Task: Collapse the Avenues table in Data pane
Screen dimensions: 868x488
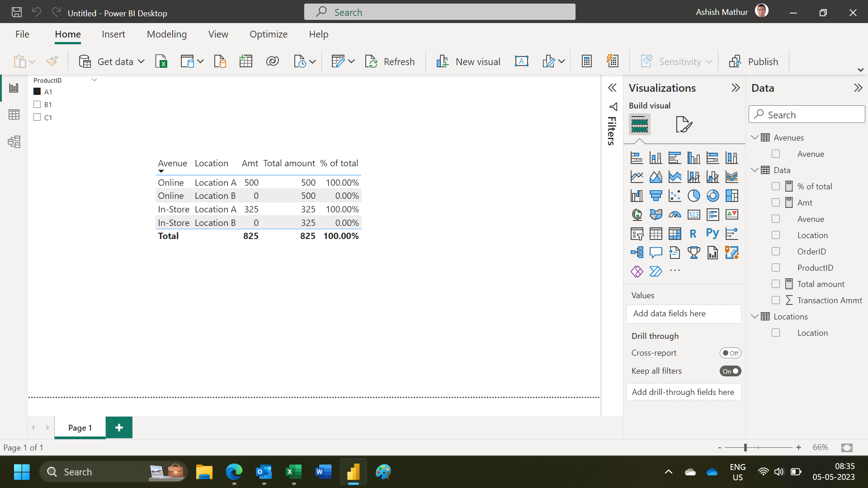Action: click(x=755, y=137)
